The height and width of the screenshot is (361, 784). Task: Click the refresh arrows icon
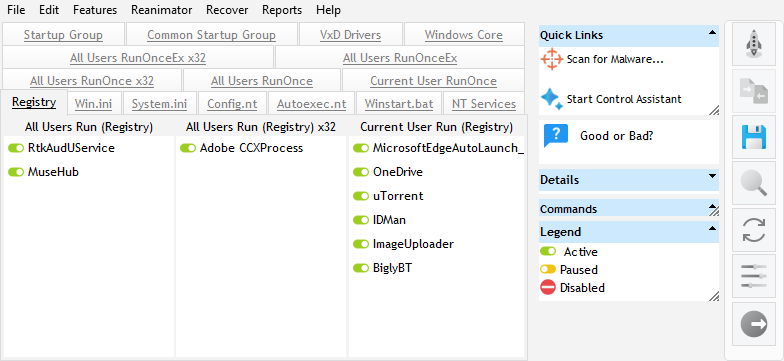point(754,230)
